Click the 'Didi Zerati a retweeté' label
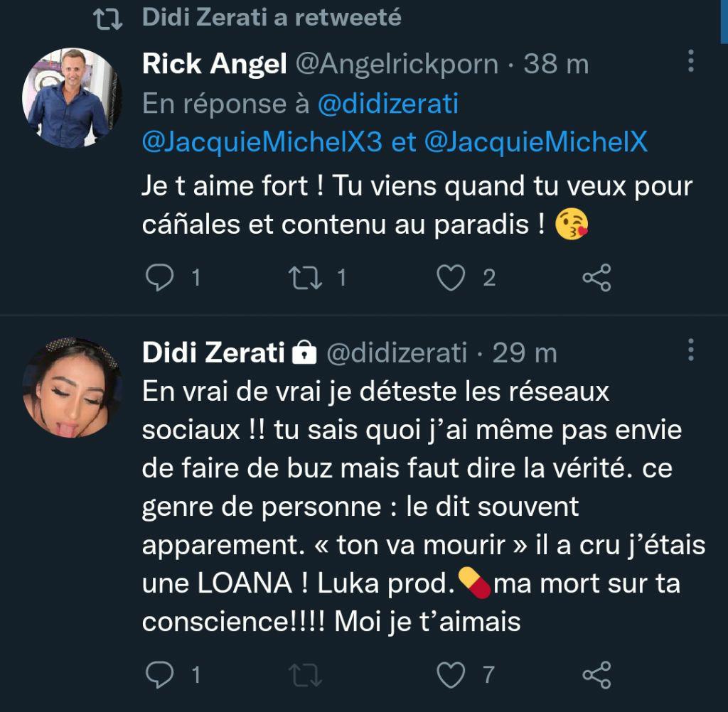The image size is (728, 712). point(272,18)
